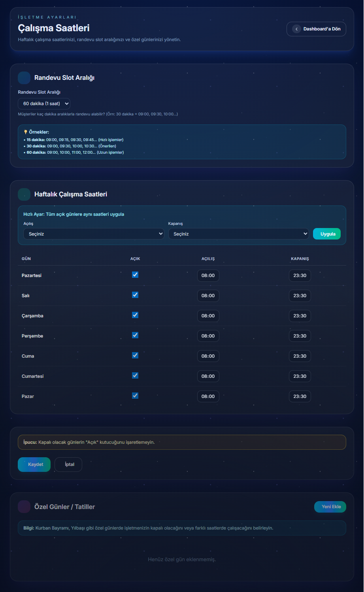364x592 pixels.
Task: Toggle the Cumartesi Açık checkbox
Action: click(135, 375)
